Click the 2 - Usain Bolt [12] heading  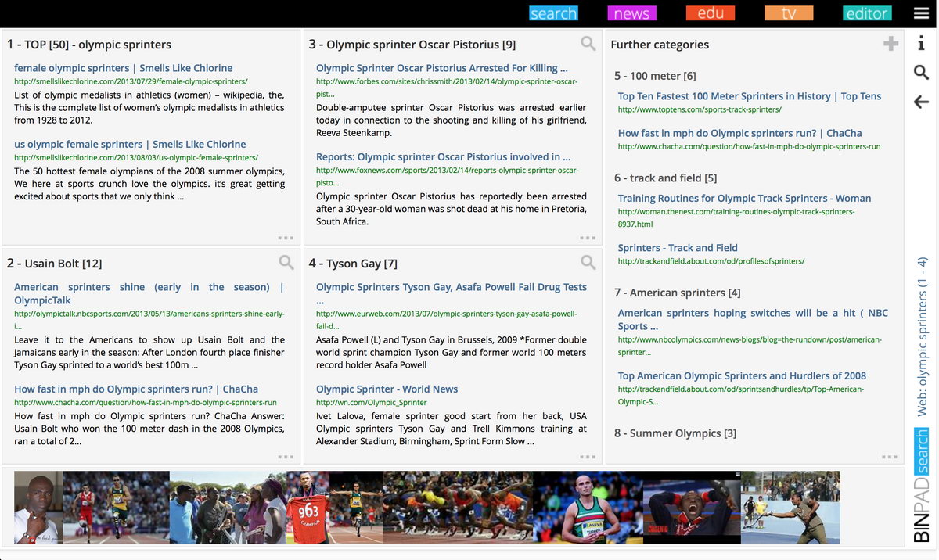click(55, 264)
